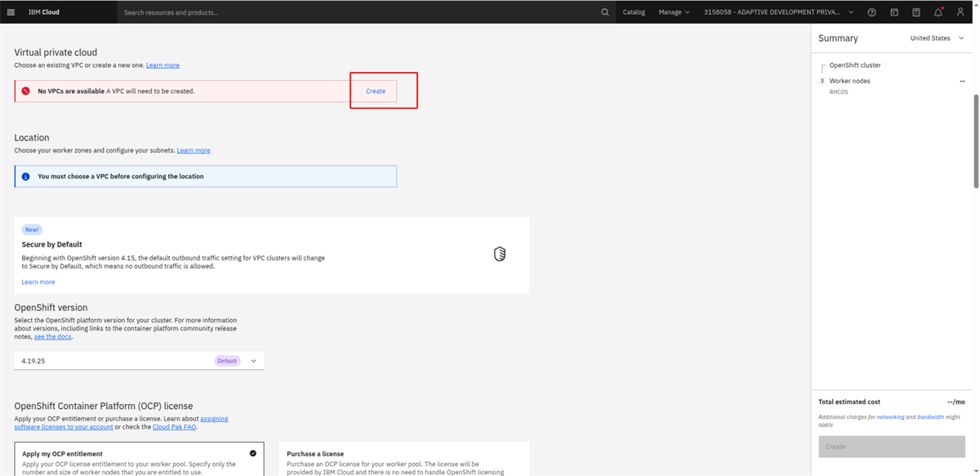Change Summary region United States dropdown
980x476 pixels.
click(937, 38)
